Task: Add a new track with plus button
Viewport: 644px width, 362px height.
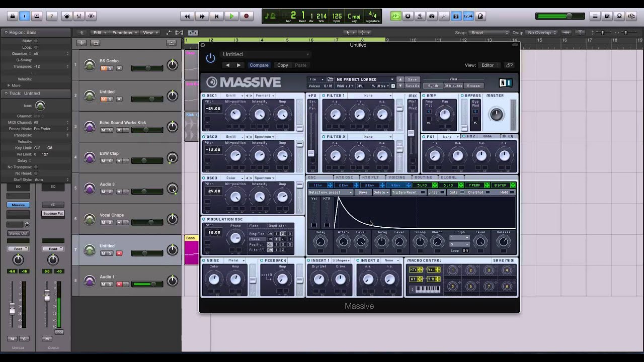Action: (x=82, y=43)
